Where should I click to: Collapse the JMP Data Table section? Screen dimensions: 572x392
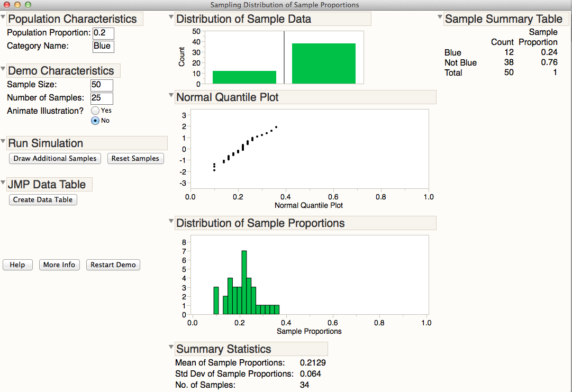tap(4, 182)
